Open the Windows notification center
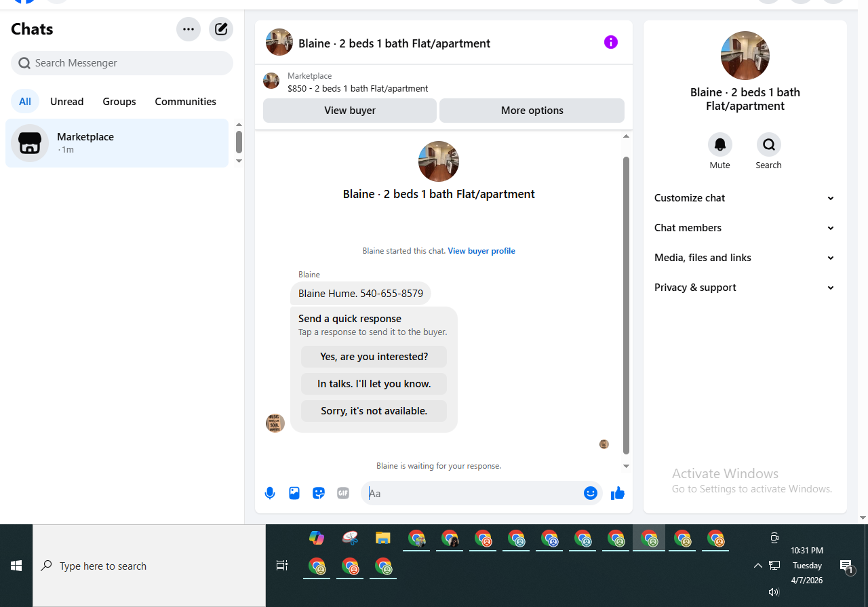This screenshot has width=868, height=607. coord(846,566)
